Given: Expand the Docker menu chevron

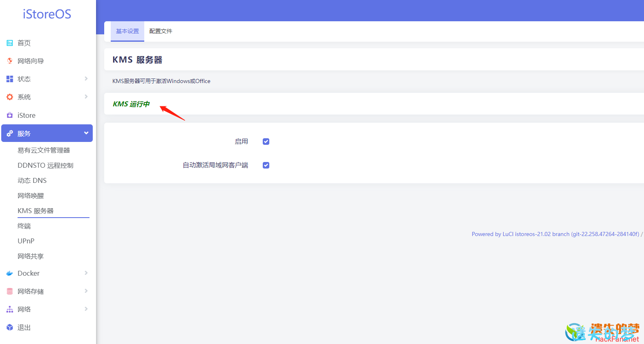Looking at the screenshot, I should tap(86, 273).
